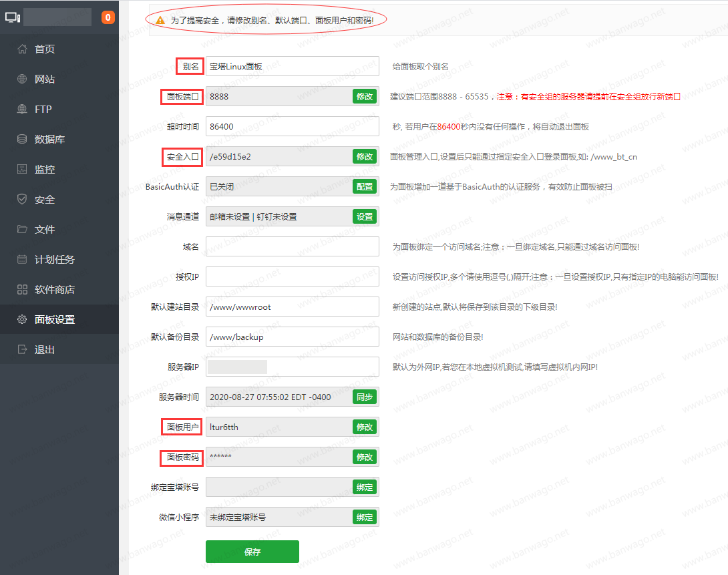
Task: Click the orange notification badge
Action: click(x=108, y=18)
